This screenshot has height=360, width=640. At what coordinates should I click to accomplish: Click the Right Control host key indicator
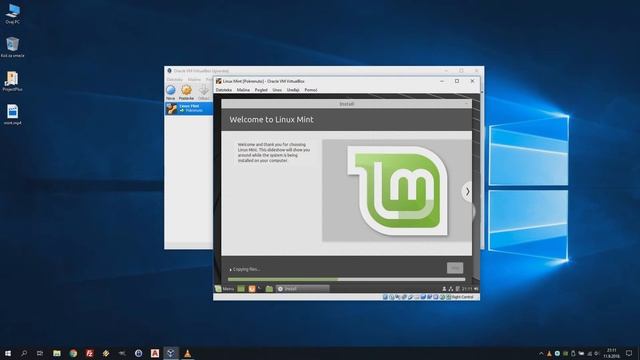pos(462,297)
